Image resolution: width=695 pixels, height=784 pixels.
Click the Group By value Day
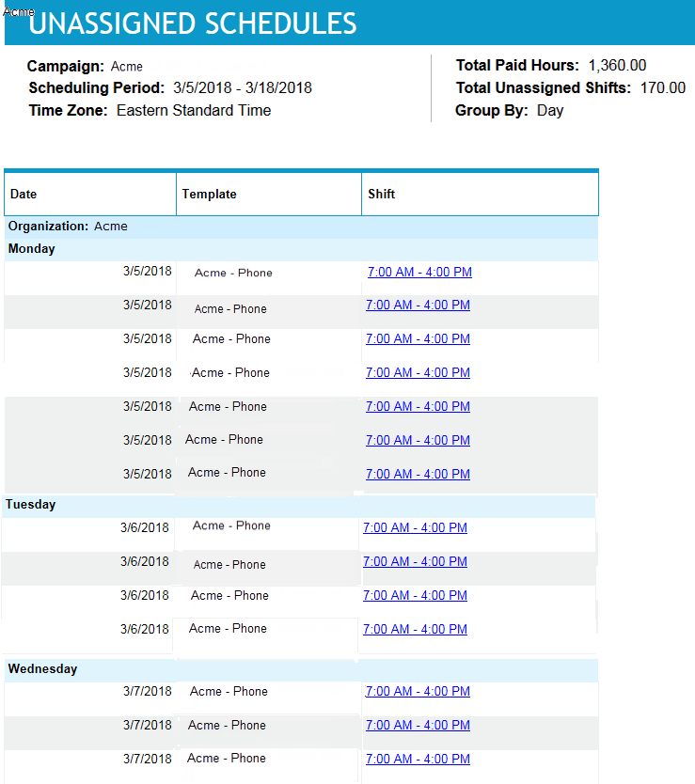tap(550, 111)
